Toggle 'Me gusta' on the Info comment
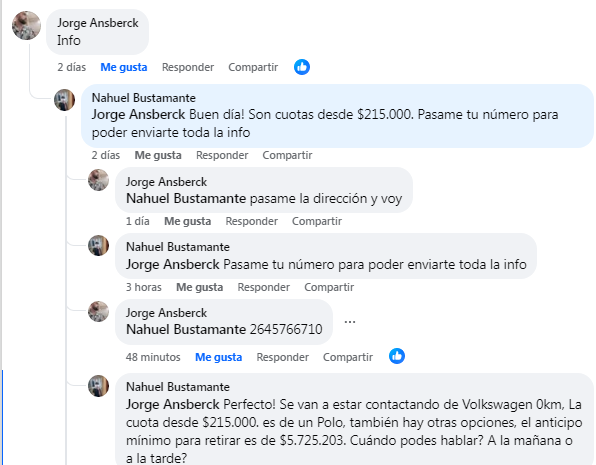Viewport: 596px width, 465px height. click(x=124, y=67)
